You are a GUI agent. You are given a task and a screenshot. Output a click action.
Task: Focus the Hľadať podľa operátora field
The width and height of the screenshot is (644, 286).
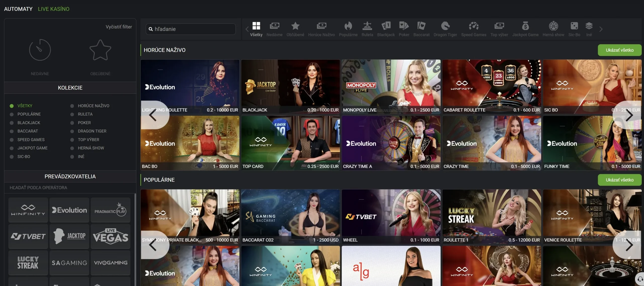(x=70, y=188)
